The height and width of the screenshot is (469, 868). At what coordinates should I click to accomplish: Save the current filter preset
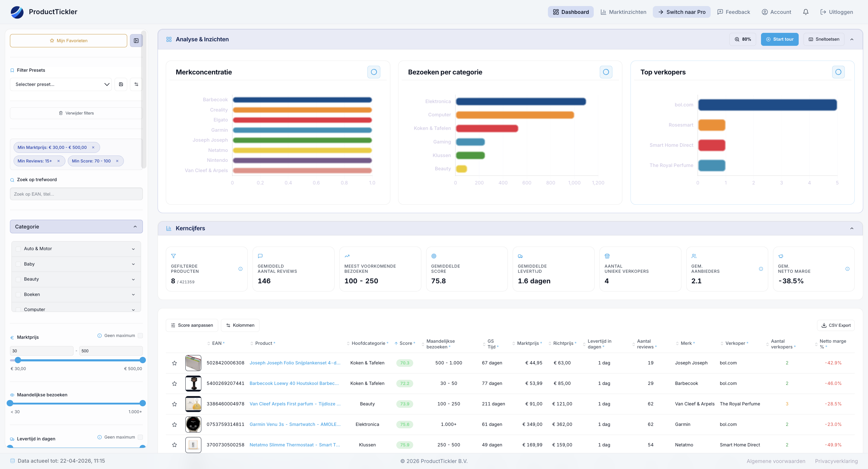pyautogui.click(x=121, y=84)
